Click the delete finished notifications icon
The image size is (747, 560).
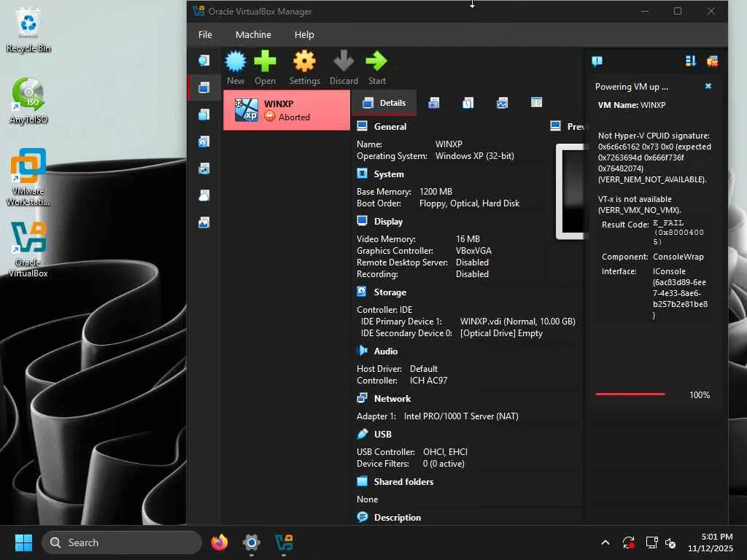pyautogui.click(x=712, y=61)
